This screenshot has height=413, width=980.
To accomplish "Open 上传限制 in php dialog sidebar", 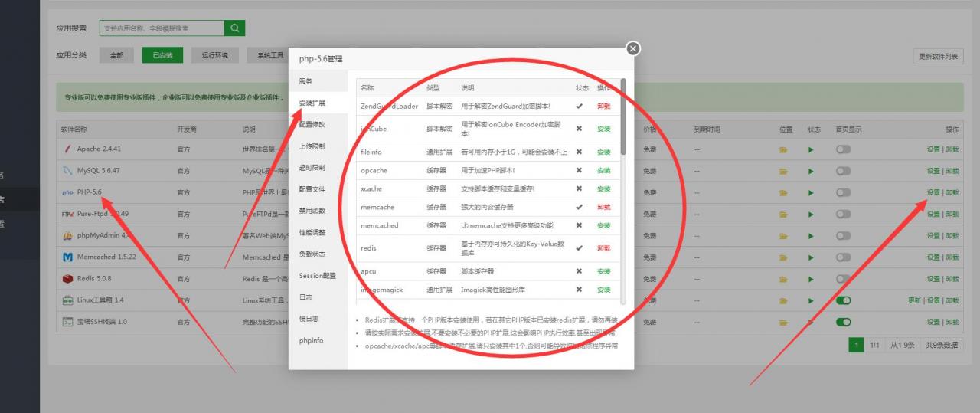I will point(318,146).
